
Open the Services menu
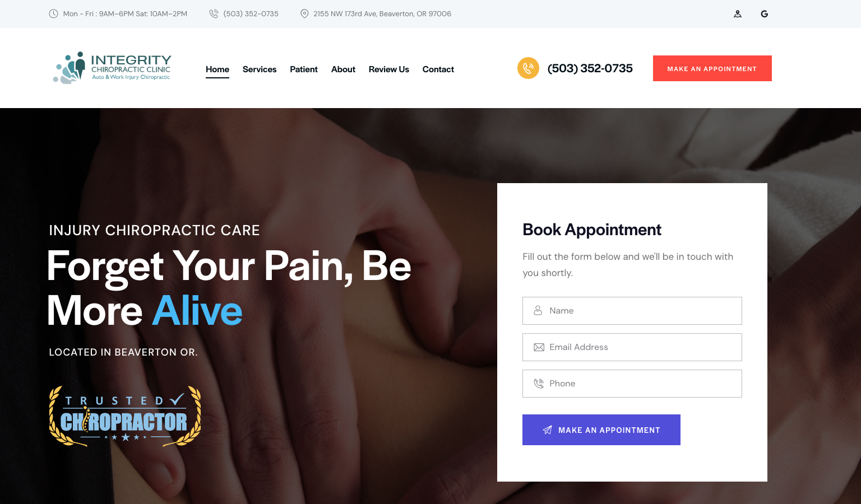click(x=260, y=69)
